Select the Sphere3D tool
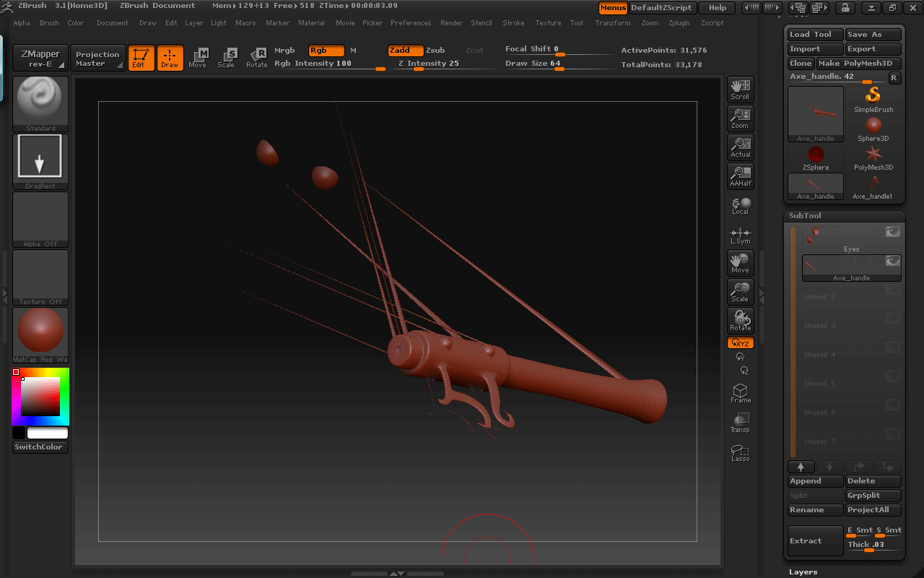 pos(873,129)
